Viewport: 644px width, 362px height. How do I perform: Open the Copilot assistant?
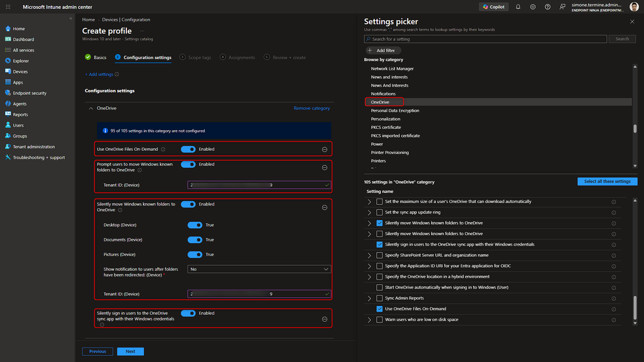coord(494,7)
